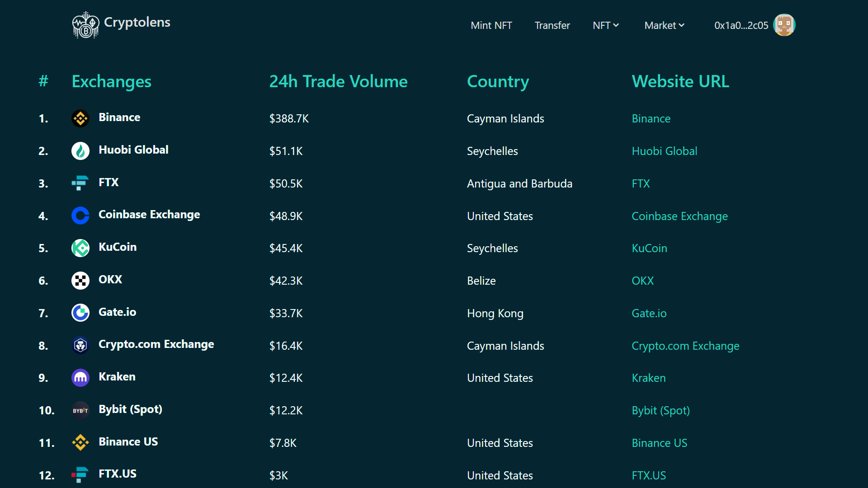The height and width of the screenshot is (488, 868).
Task: Follow the FTX.US website URL link
Action: [648, 475]
